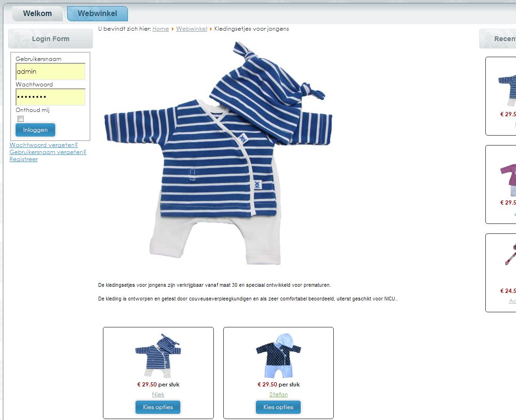The height and width of the screenshot is (420, 516).
Task: Click the Inloggen button
Action: pyautogui.click(x=35, y=130)
